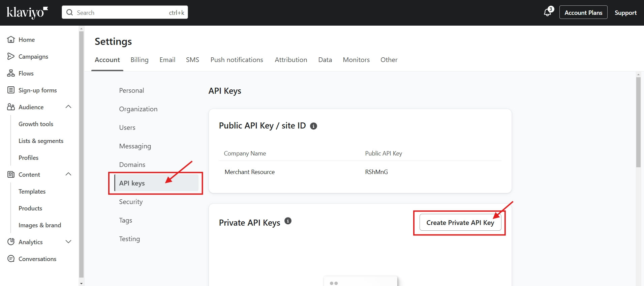Open Templates under Content
644x286 pixels.
[x=32, y=191]
